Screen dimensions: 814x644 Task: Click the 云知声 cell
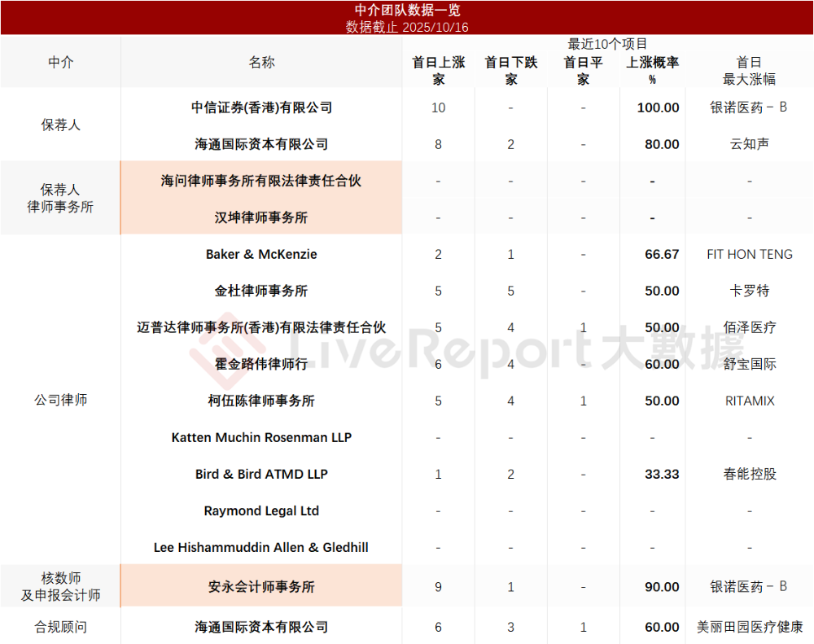[749, 144]
